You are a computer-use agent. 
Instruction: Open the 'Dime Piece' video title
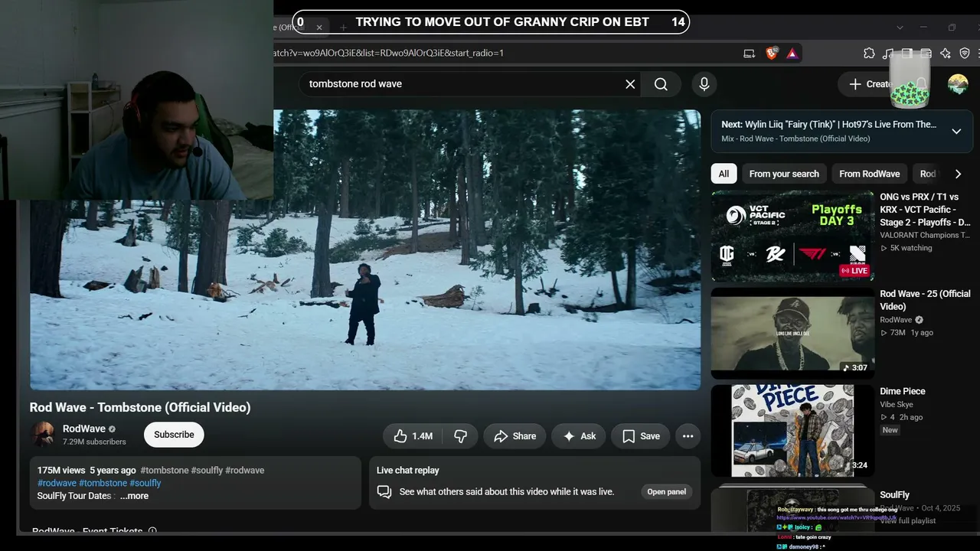903,391
